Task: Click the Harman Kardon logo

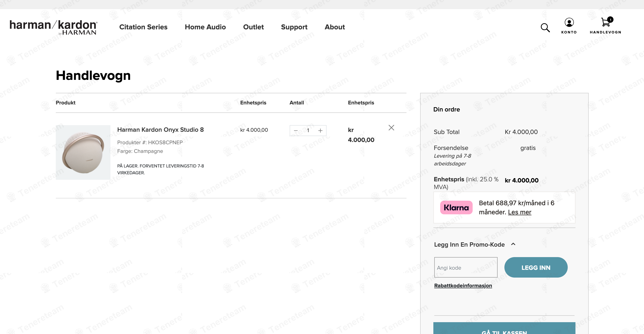Action: [x=54, y=27]
